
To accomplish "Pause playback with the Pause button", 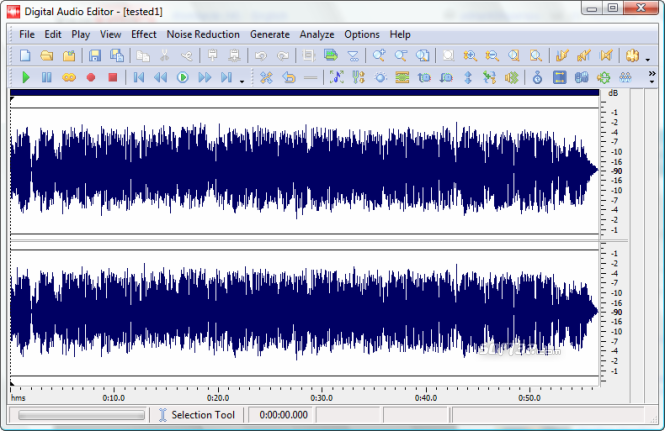I will (x=47, y=77).
